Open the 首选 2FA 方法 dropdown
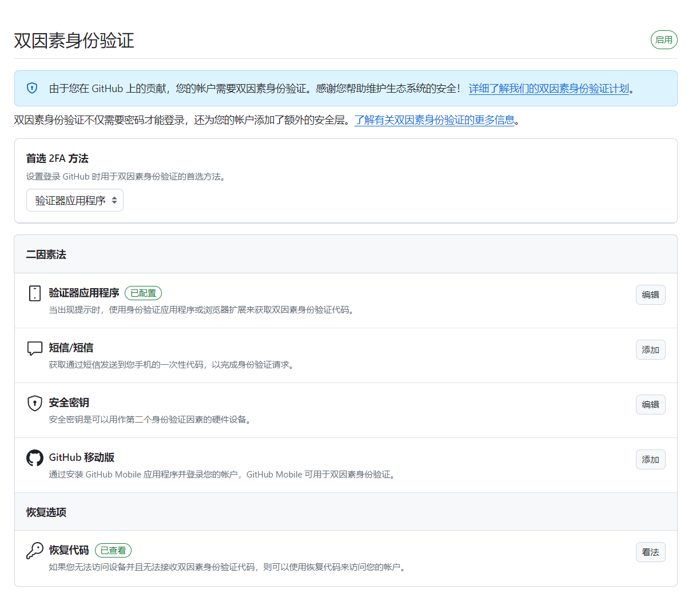This screenshot has height=609, width=700. pyautogui.click(x=75, y=200)
